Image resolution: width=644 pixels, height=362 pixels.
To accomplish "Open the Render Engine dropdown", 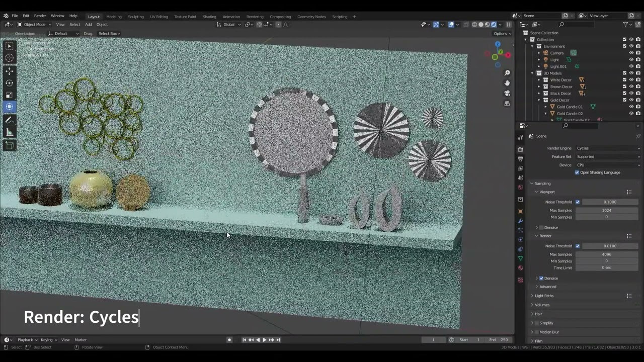I will pyautogui.click(x=608, y=148).
